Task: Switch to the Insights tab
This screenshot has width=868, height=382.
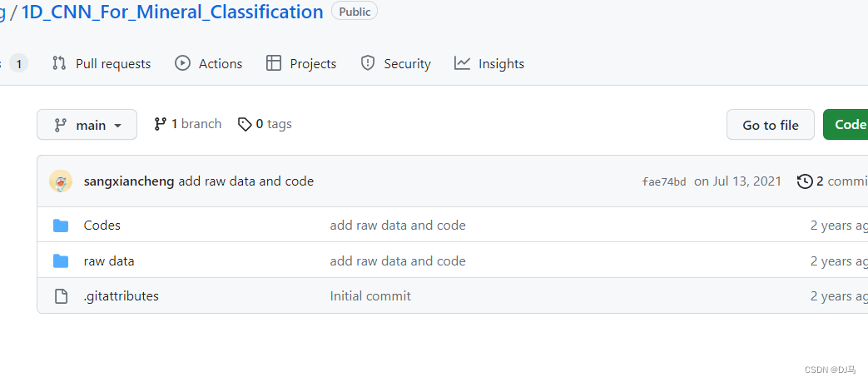Action: [x=500, y=63]
